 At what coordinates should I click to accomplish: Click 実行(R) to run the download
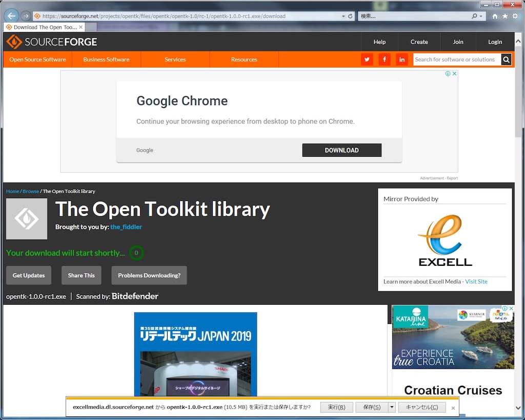tap(336, 407)
